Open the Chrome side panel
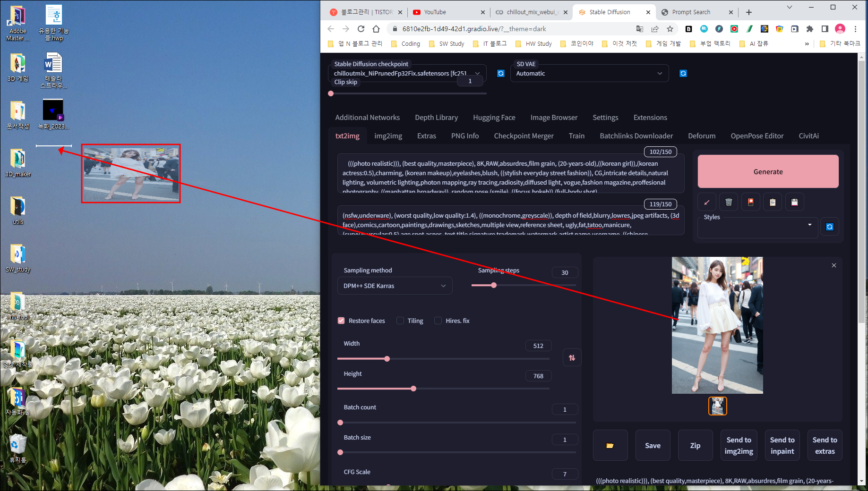Viewport: 868px width, 491px height. (x=825, y=29)
